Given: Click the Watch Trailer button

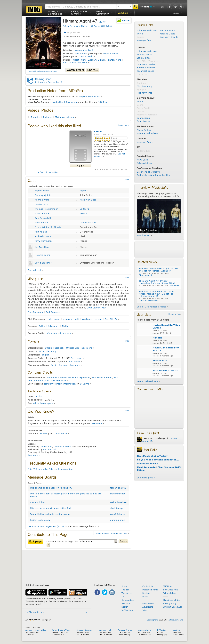Looking at the screenshot, I should click(x=75, y=70).
